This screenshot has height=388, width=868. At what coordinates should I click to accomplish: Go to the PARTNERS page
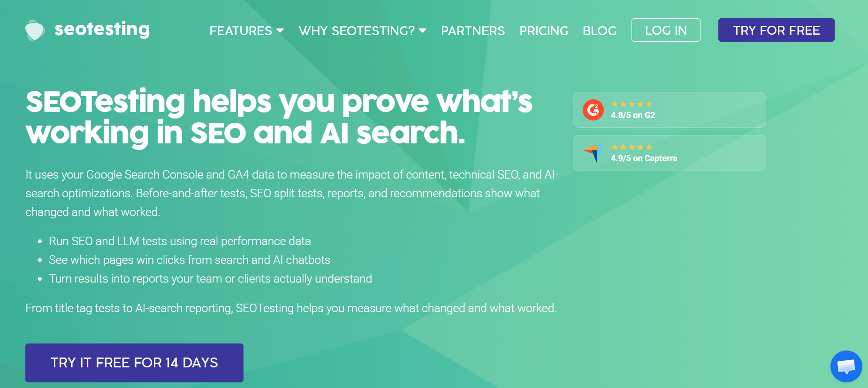tap(473, 31)
